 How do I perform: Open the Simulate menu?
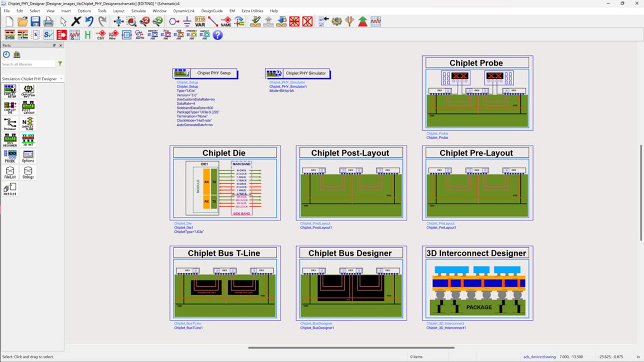pos(138,11)
